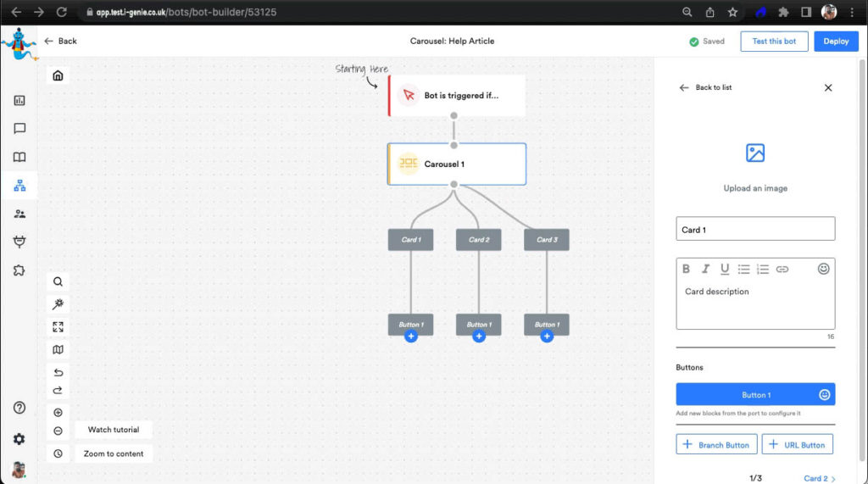Click the Deploy button
The width and height of the screenshot is (868, 484).
point(836,42)
